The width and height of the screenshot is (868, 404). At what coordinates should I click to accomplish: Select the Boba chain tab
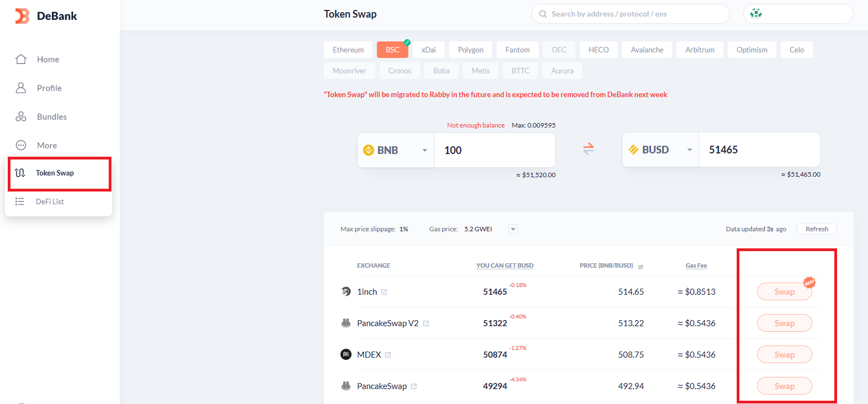click(441, 71)
